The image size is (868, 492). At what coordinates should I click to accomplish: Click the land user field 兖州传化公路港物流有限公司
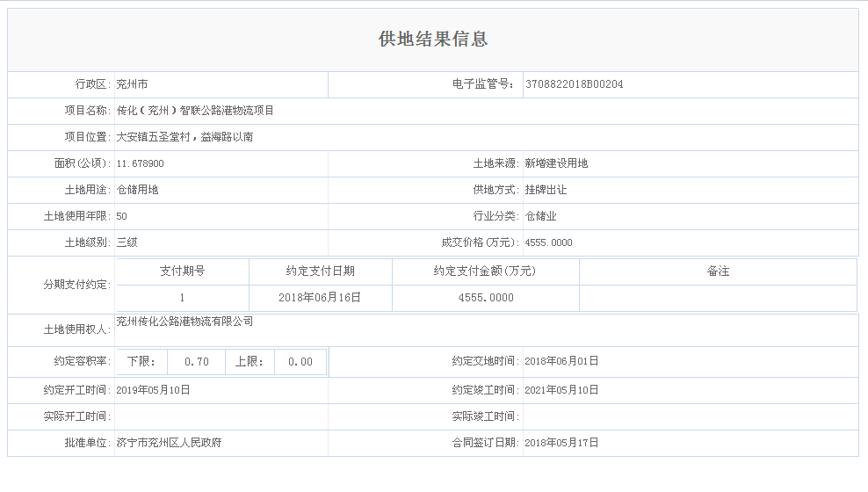[x=184, y=322]
